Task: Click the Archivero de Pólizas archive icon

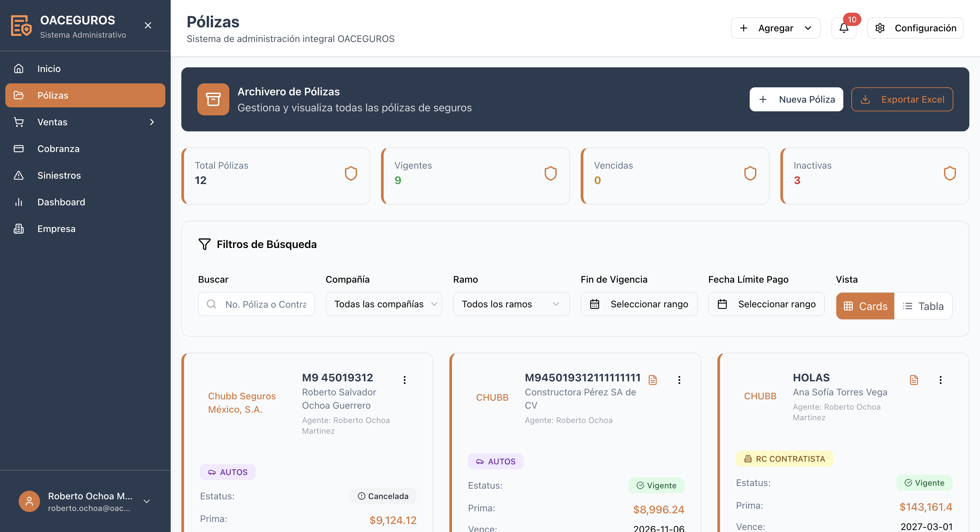Action: pyautogui.click(x=213, y=99)
